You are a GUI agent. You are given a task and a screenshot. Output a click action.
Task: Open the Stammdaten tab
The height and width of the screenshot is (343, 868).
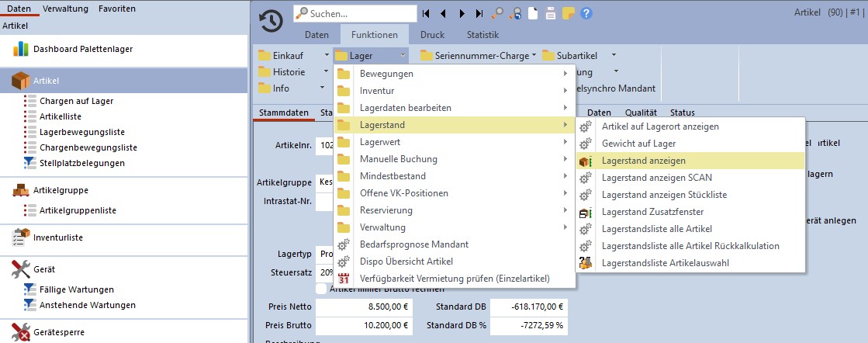(x=284, y=113)
